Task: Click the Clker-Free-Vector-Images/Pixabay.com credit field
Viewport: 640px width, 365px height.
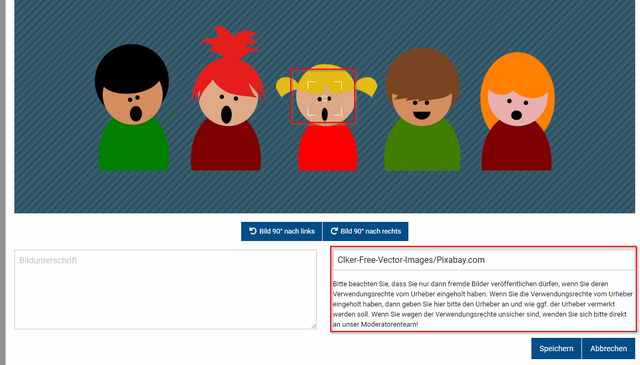Action: tap(484, 260)
